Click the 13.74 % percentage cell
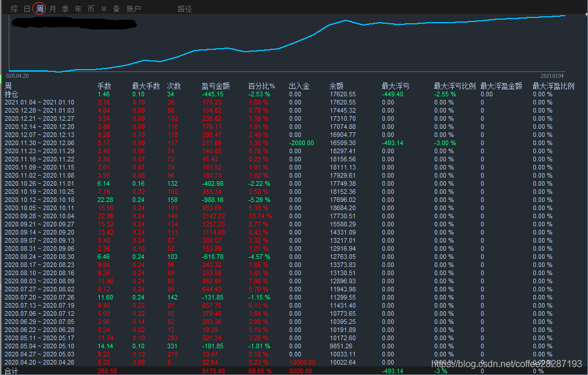This screenshot has height=375, width=588. click(x=260, y=216)
